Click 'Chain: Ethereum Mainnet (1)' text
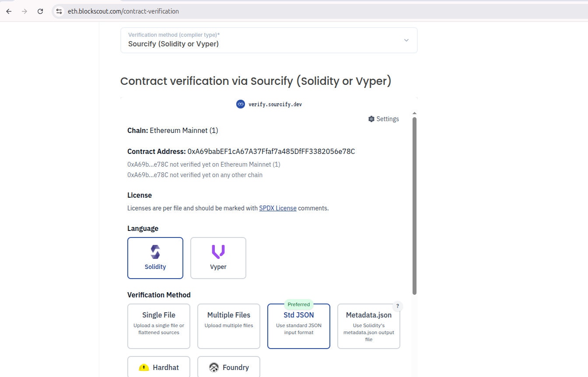Viewport: 588px width, 377px height. click(173, 130)
